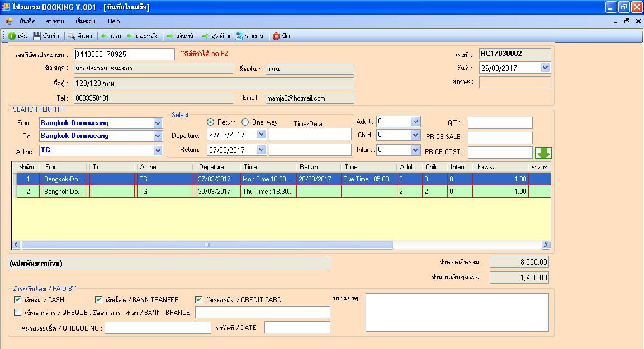Expand the From airport dropdown
The image size is (644, 349).
coord(158,123)
